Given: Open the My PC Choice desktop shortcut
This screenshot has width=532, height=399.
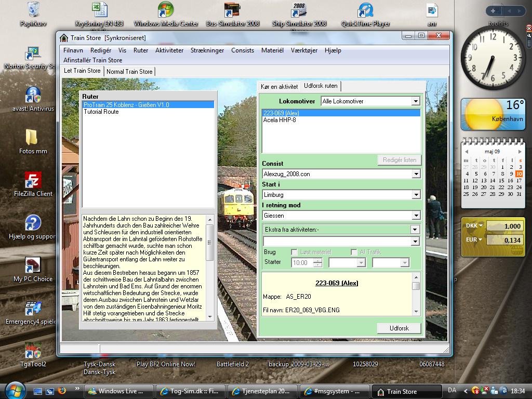Looking at the screenshot, I should [33, 270].
